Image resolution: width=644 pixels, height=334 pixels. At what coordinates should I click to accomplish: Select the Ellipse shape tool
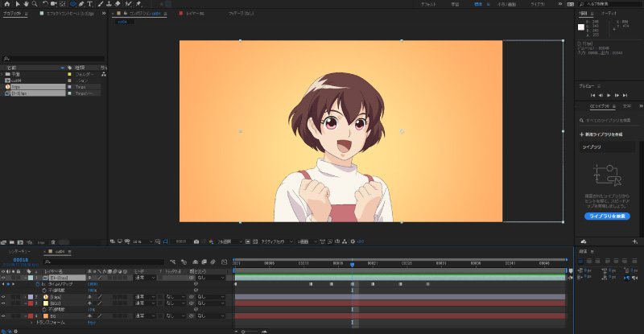72,4
